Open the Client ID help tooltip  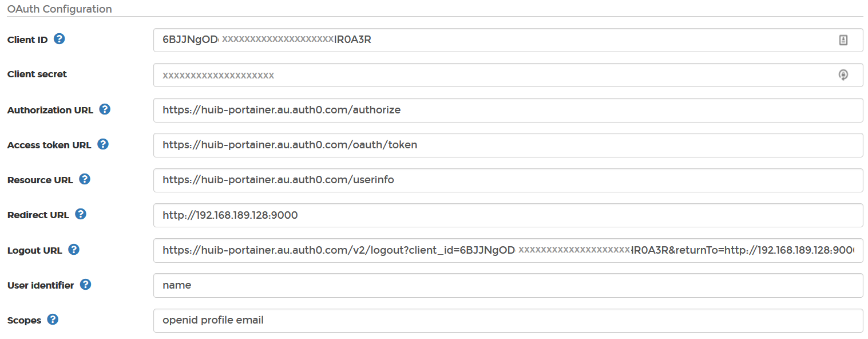(58, 39)
